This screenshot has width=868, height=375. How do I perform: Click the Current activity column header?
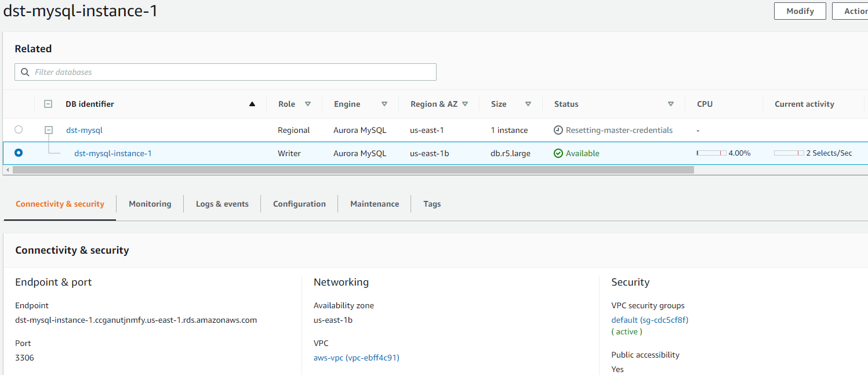(x=804, y=104)
